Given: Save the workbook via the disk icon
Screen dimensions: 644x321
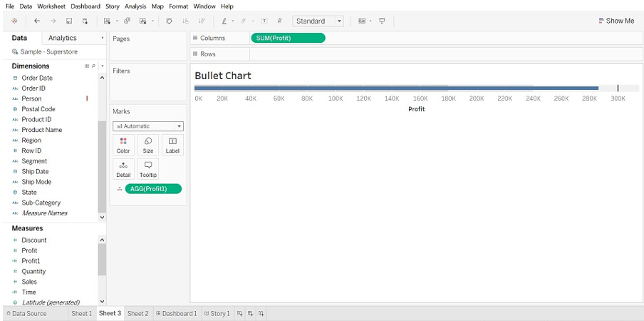Looking at the screenshot, I should [69, 21].
